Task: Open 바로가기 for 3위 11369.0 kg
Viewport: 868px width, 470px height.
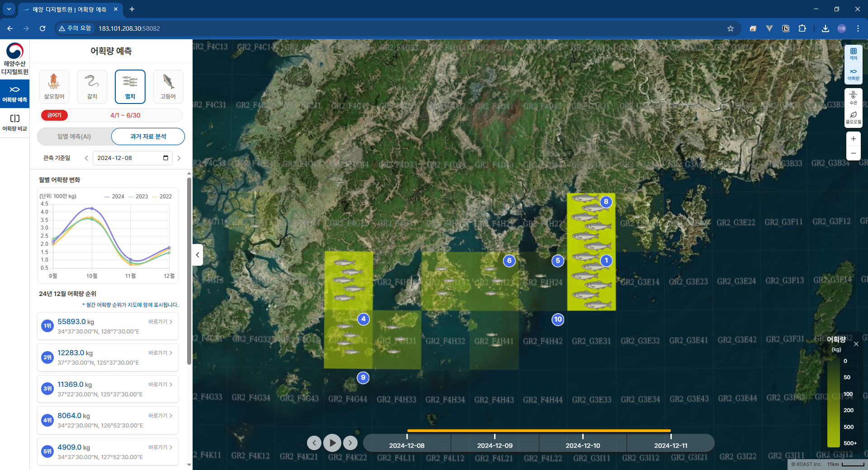Action: click(160, 385)
